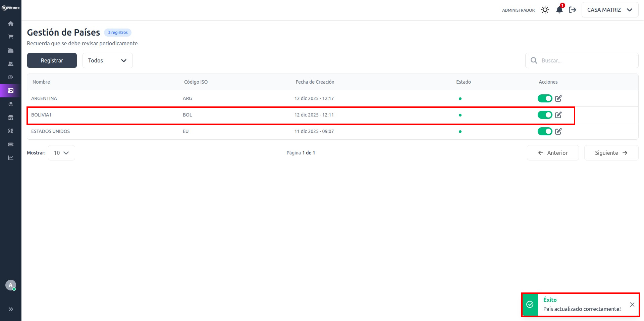This screenshot has width=644, height=321.
Task: Open the Todos filter dropdown
Action: coord(107,60)
